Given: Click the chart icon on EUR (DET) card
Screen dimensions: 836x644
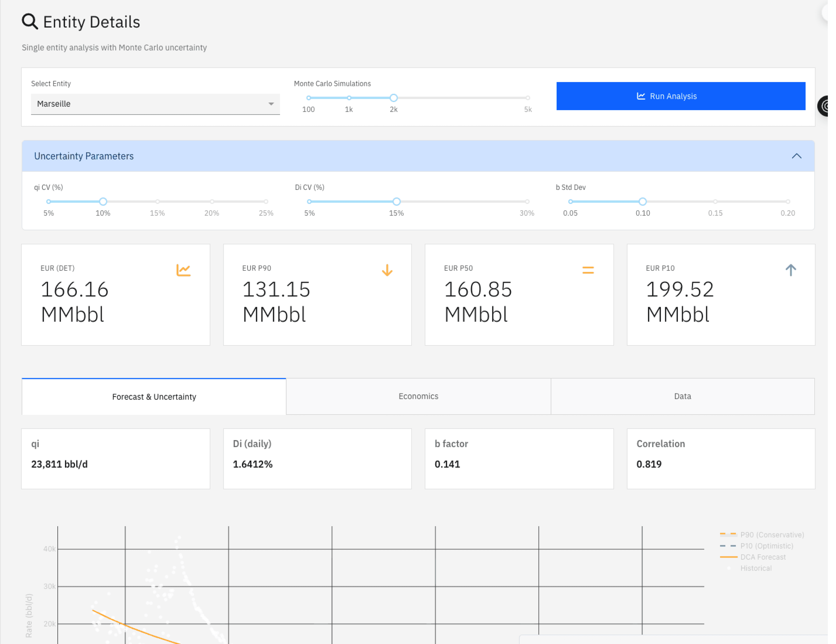Looking at the screenshot, I should pyautogui.click(x=183, y=270).
